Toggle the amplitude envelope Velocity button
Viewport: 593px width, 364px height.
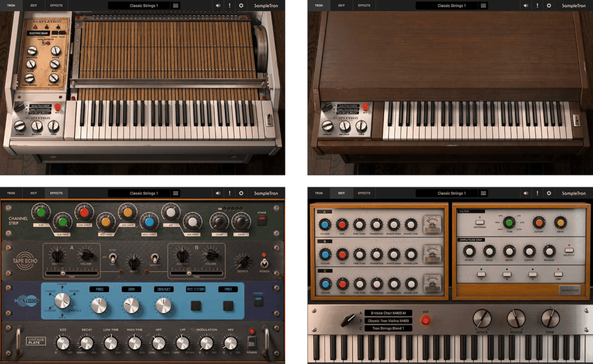point(569,250)
